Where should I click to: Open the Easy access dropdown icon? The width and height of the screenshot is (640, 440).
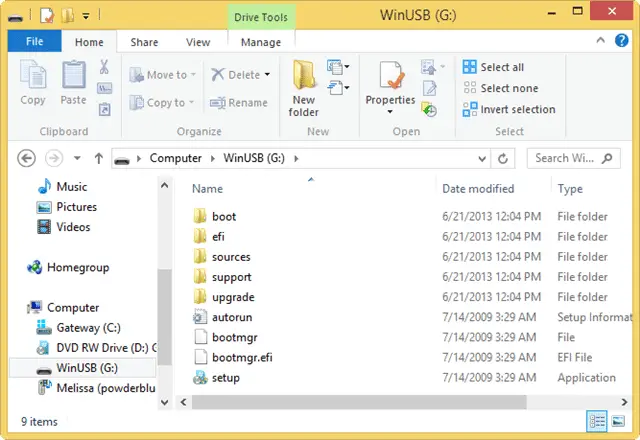[338, 87]
